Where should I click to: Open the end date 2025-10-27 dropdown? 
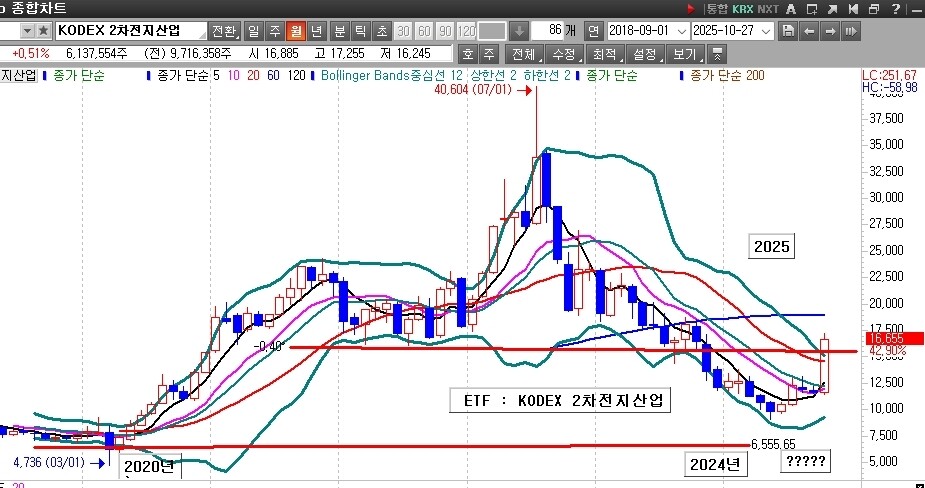pos(766,31)
